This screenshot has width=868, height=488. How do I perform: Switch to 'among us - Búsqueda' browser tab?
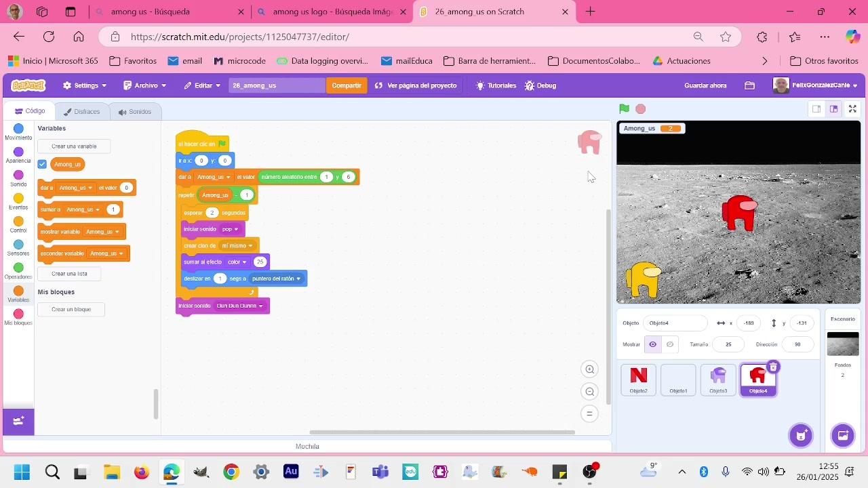[170, 12]
